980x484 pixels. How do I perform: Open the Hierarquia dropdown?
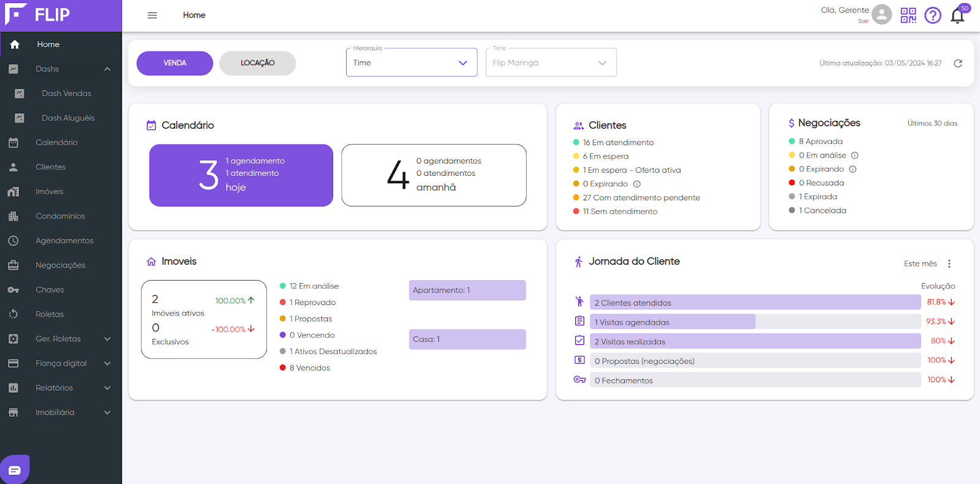(412, 62)
